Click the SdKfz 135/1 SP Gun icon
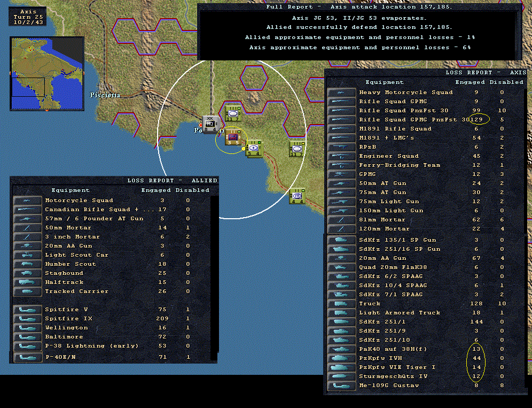Image resolution: width=532 pixels, height=408 pixels. (x=341, y=240)
